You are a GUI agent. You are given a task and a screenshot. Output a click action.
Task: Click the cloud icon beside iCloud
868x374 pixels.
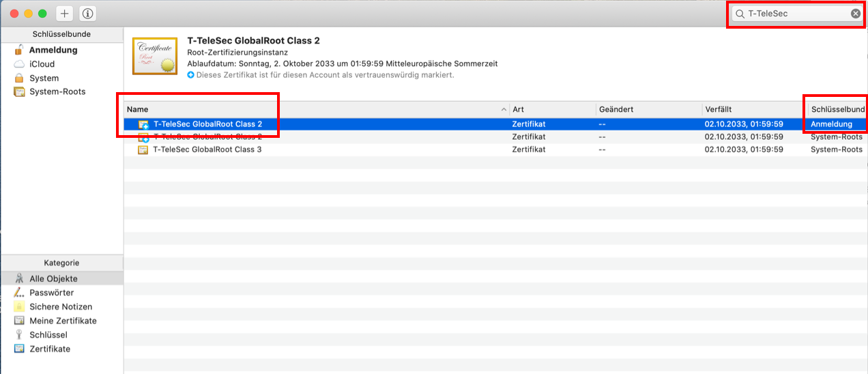click(x=19, y=64)
